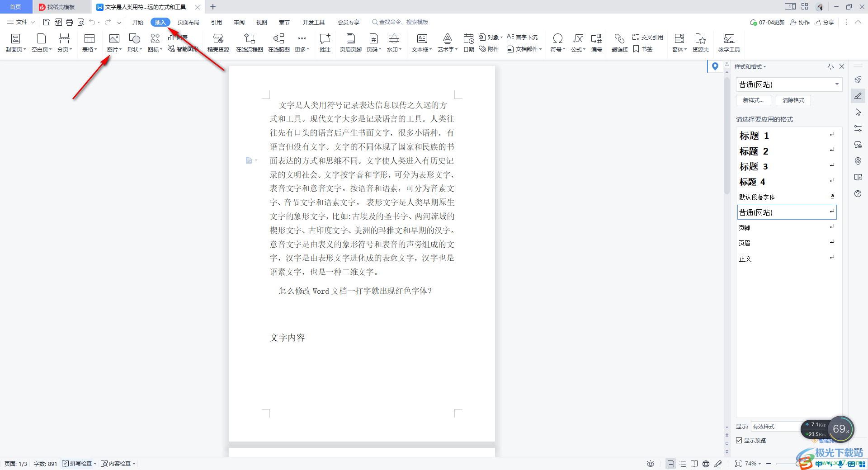The width and height of the screenshot is (868, 470).
Task: Toggle eye protection mode in status bar
Action: pyautogui.click(x=651, y=464)
